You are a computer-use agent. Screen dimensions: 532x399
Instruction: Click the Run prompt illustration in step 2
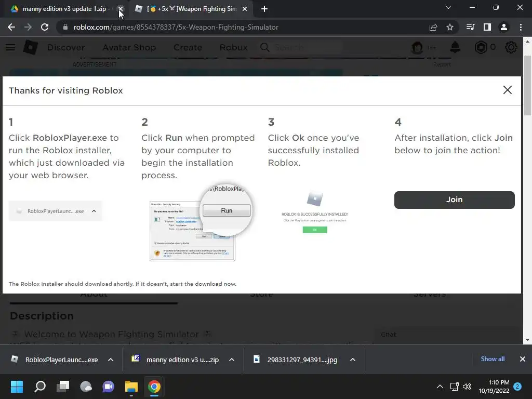201,223
